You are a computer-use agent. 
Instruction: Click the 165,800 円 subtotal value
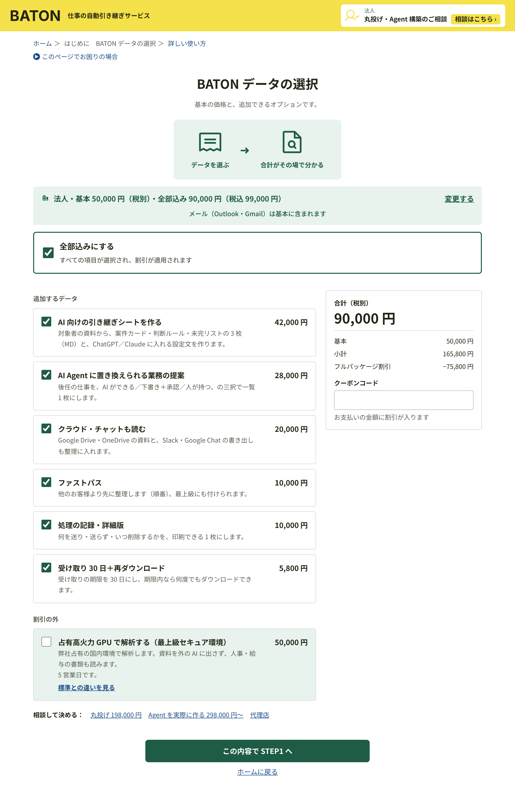(458, 354)
